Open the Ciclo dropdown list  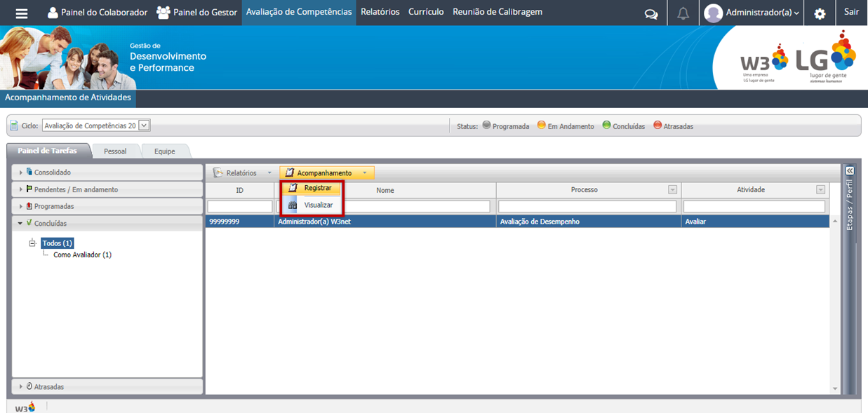point(144,126)
